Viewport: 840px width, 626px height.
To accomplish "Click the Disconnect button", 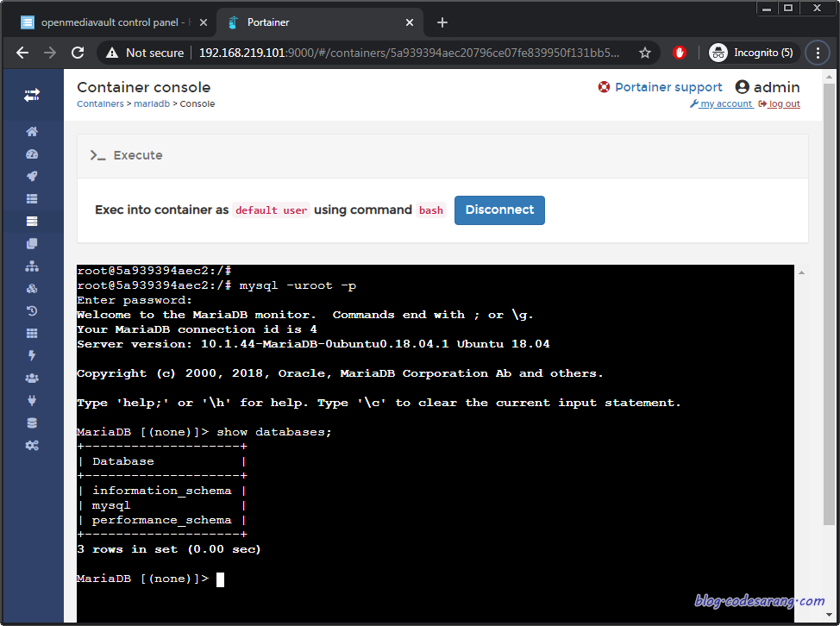I will click(499, 210).
